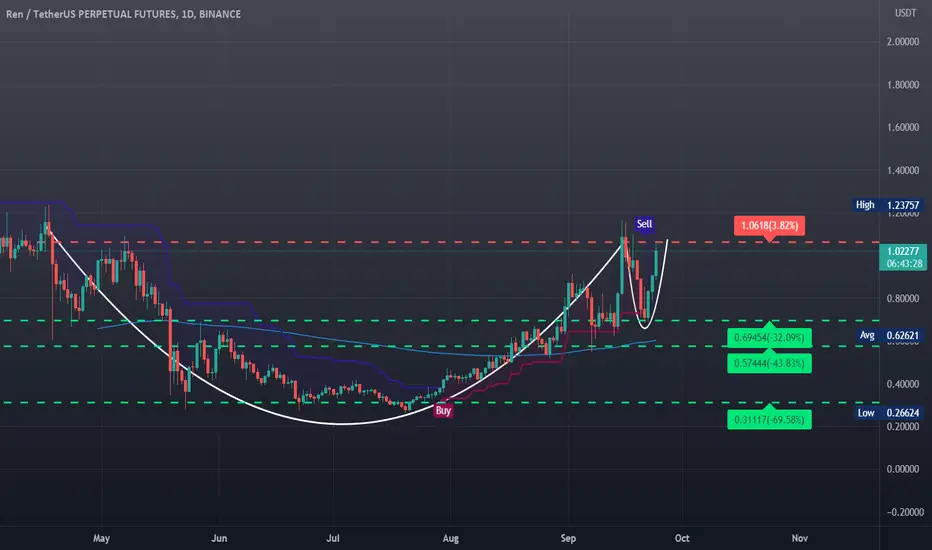Click the 1.80000 price axis value

(x=903, y=84)
